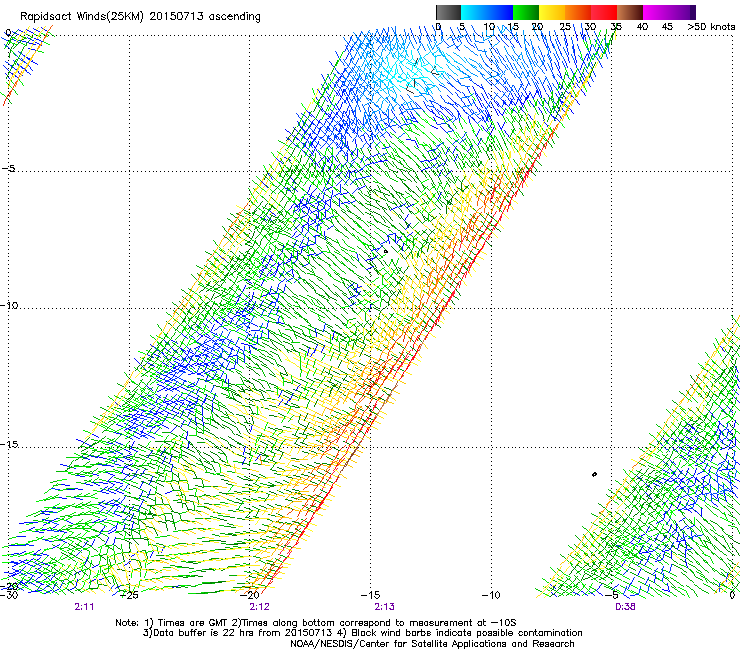Click the legend tick label '25'

tap(565, 27)
